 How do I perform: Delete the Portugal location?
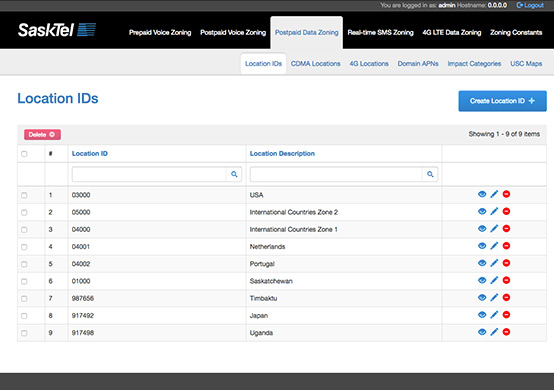pos(506,263)
